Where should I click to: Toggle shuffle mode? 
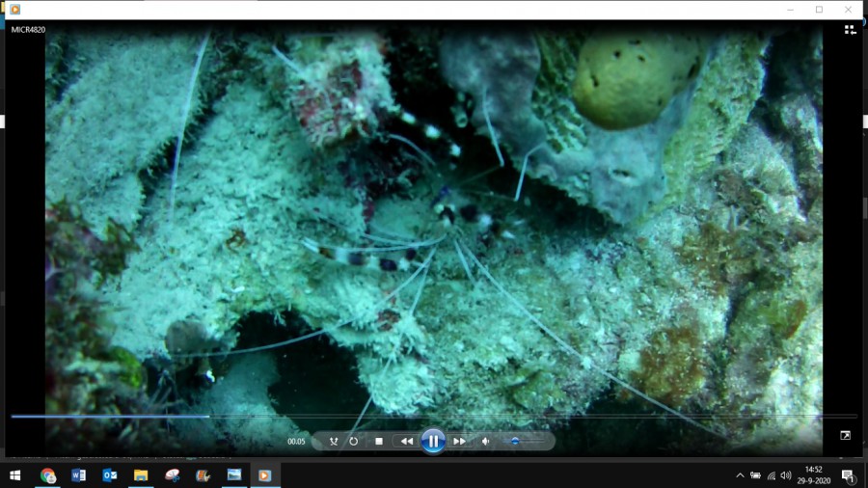click(334, 441)
